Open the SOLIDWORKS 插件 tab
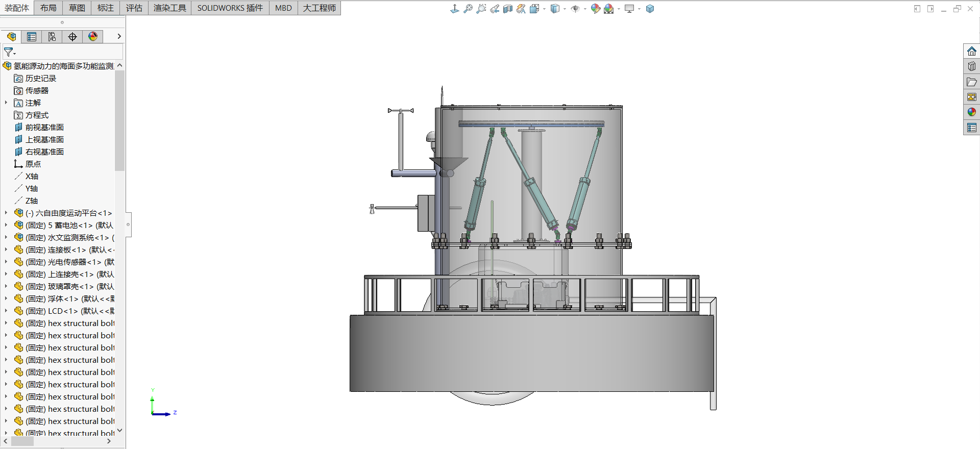The height and width of the screenshot is (449, 980). click(x=230, y=8)
